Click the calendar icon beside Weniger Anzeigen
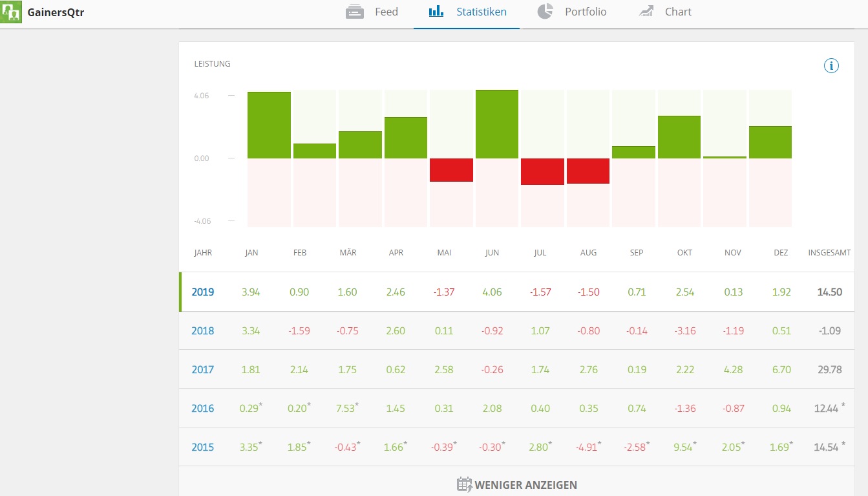The width and height of the screenshot is (868, 496). click(x=464, y=484)
